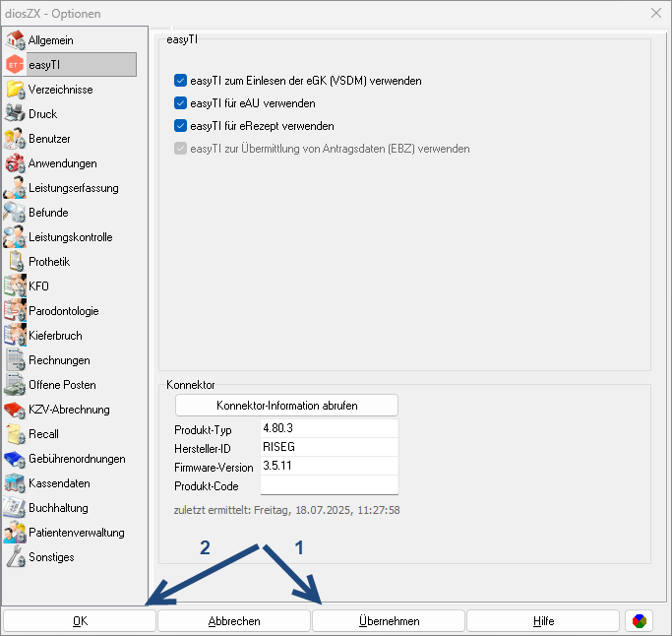The image size is (672, 636).
Task: Select the KZV-Abrechnung icon
Action: point(15,410)
